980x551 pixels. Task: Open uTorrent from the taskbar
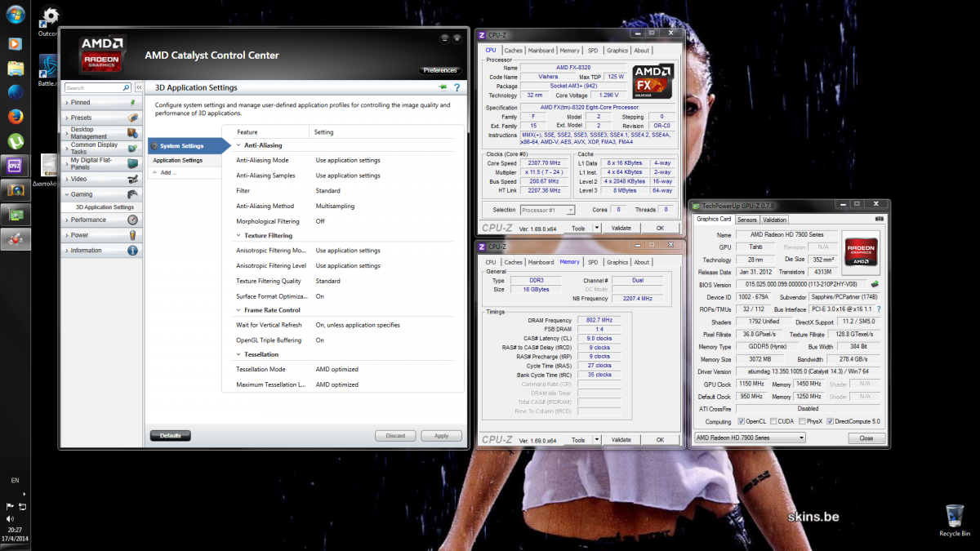tap(15, 141)
